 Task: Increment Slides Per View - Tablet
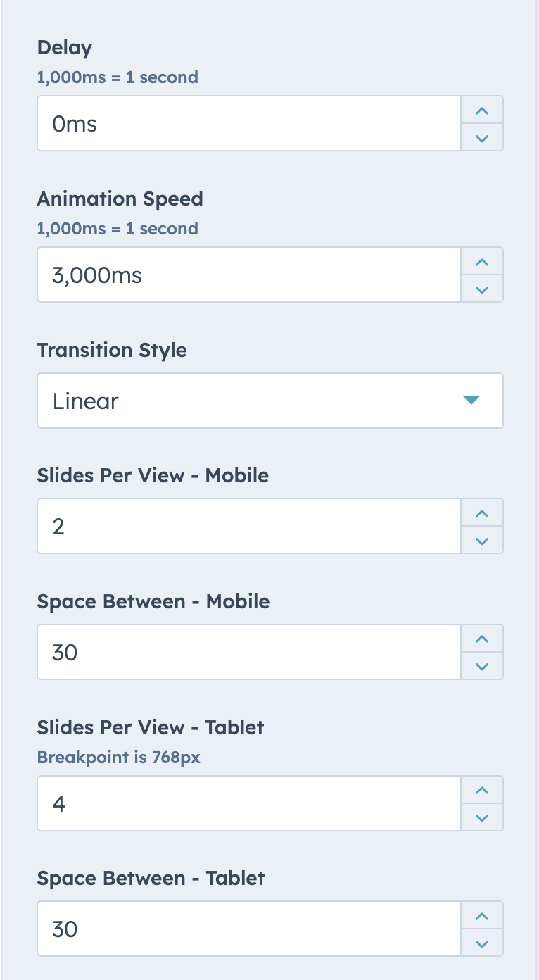481,789
